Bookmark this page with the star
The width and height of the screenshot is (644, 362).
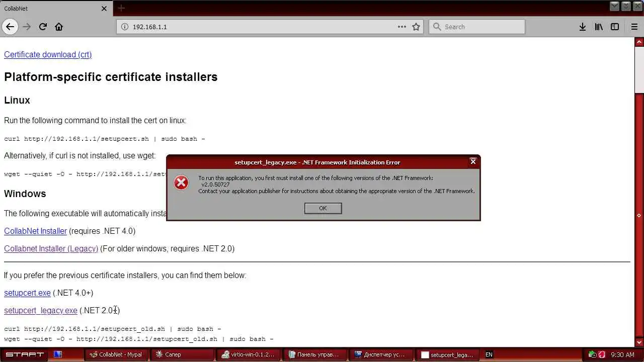tap(416, 27)
